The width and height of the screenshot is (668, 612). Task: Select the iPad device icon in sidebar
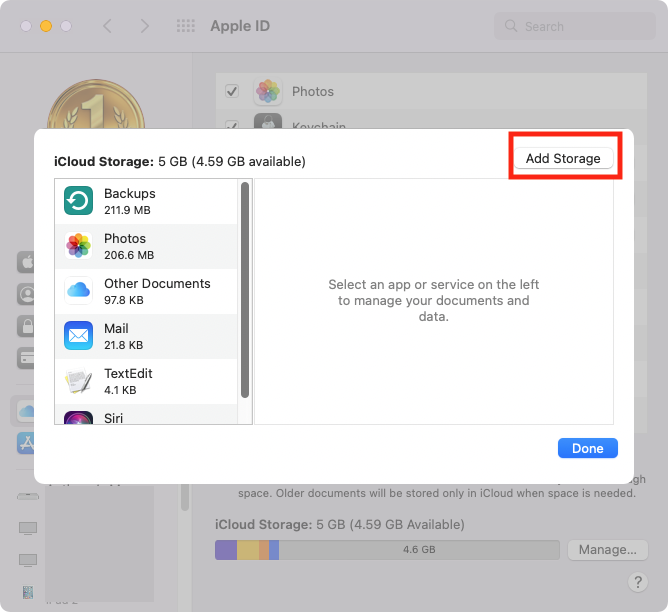point(28,592)
